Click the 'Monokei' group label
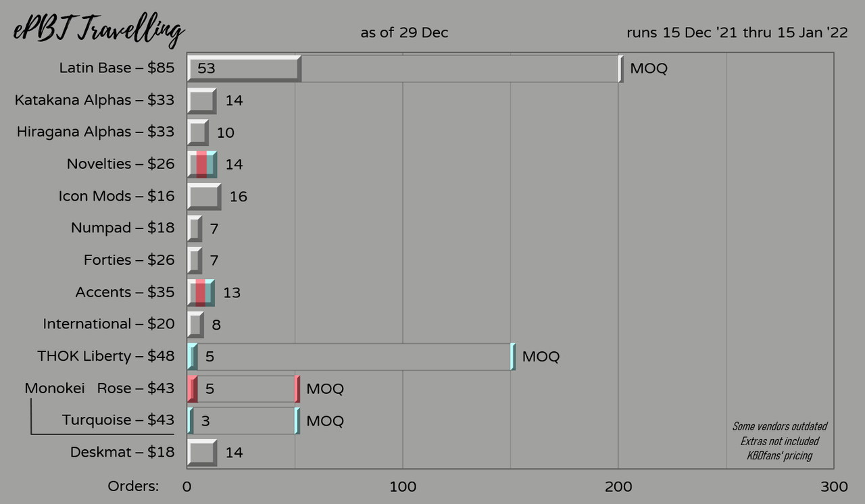 [x=54, y=388]
